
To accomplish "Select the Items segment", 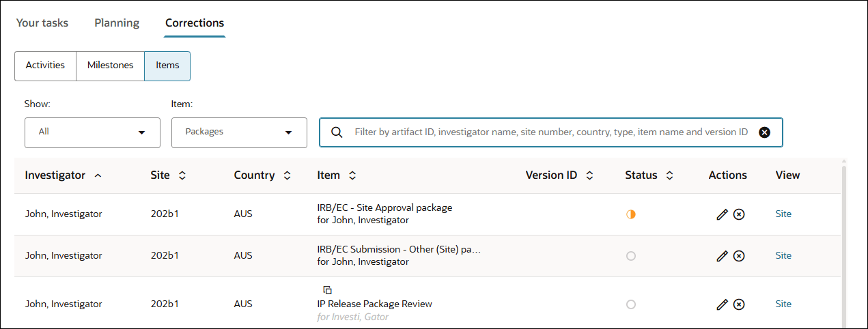I will point(167,66).
